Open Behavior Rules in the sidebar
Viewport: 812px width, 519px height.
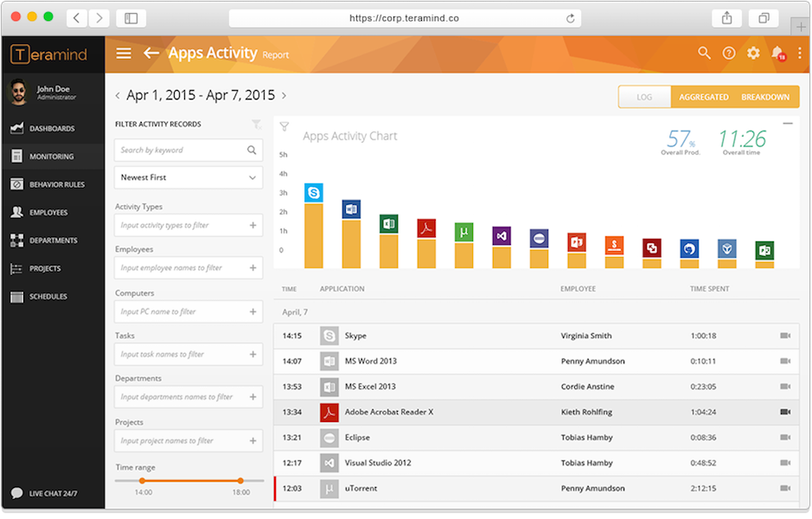(53, 184)
